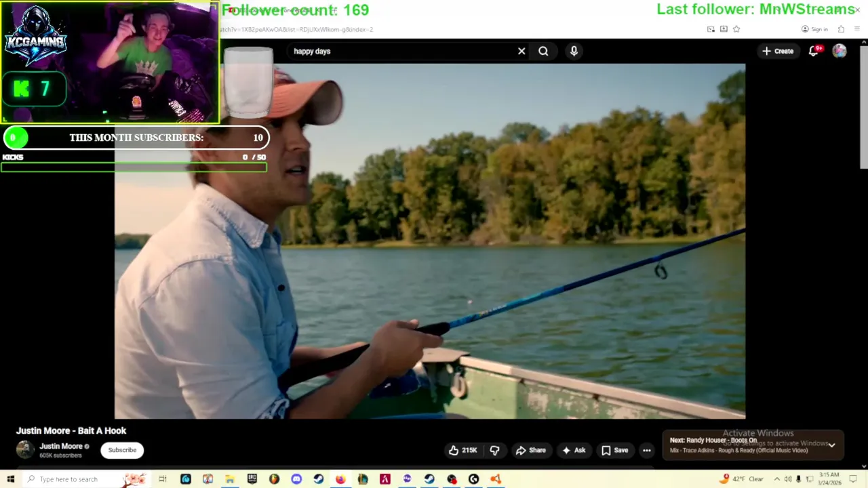Open the browser extensions icon

click(841, 29)
